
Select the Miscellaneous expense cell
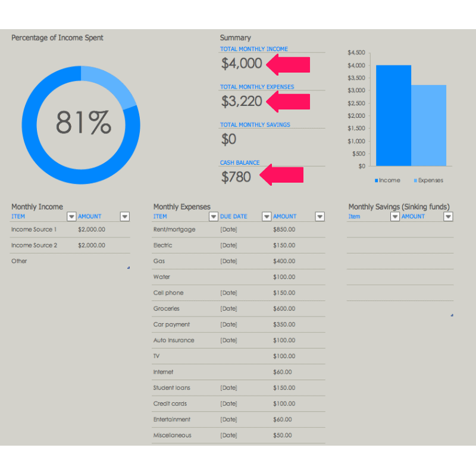click(172, 436)
